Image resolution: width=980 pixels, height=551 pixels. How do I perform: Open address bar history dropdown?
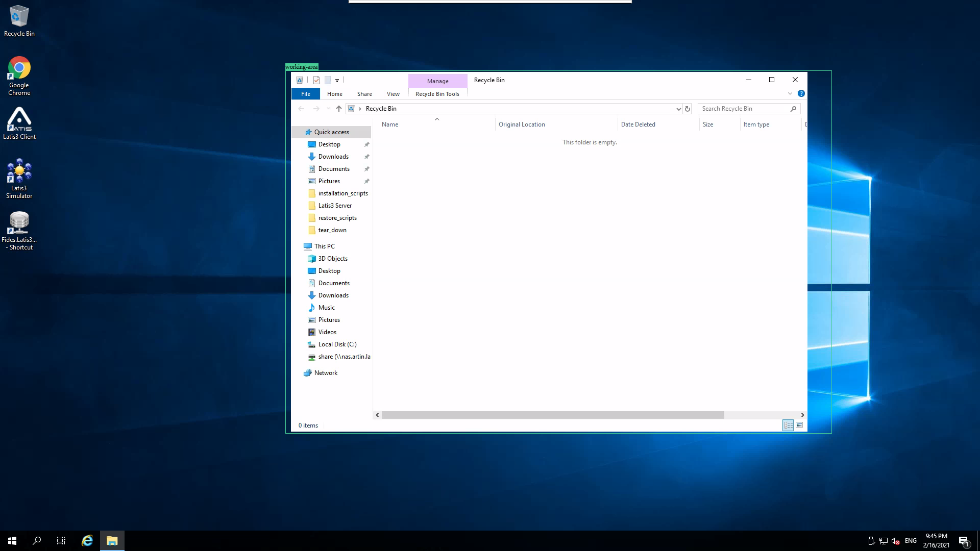[678, 109]
